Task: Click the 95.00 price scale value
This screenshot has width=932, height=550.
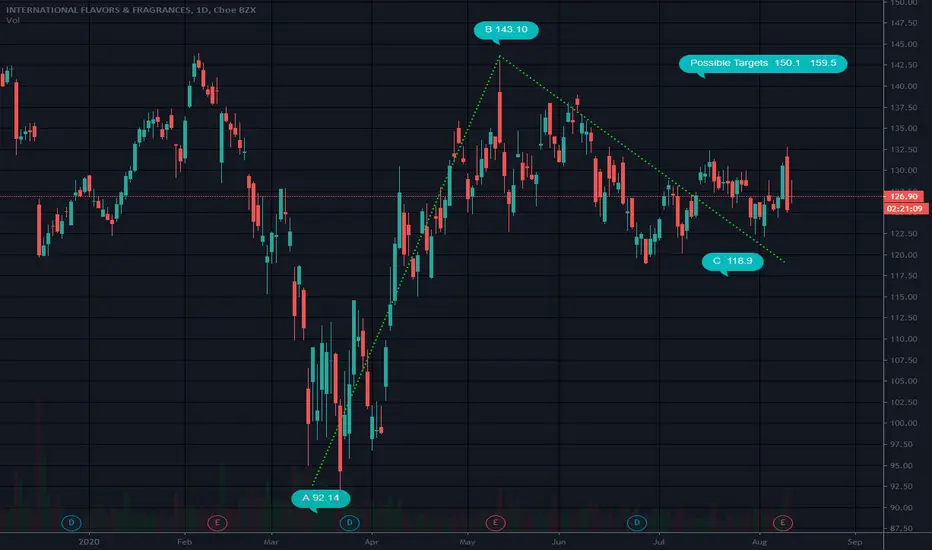Action: (x=904, y=466)
